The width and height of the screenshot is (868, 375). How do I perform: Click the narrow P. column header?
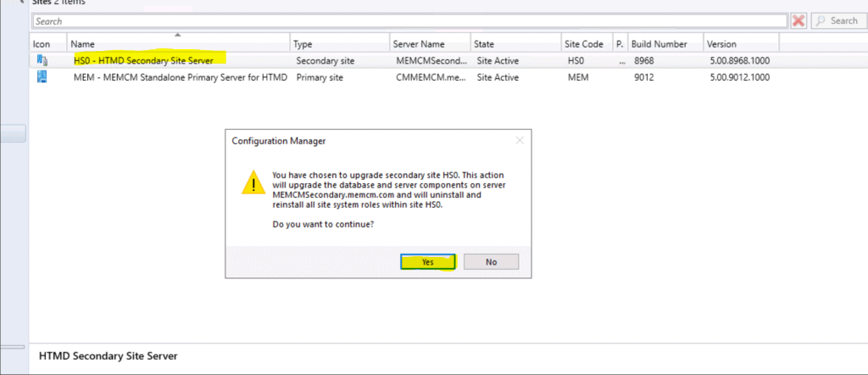(620, 44)
